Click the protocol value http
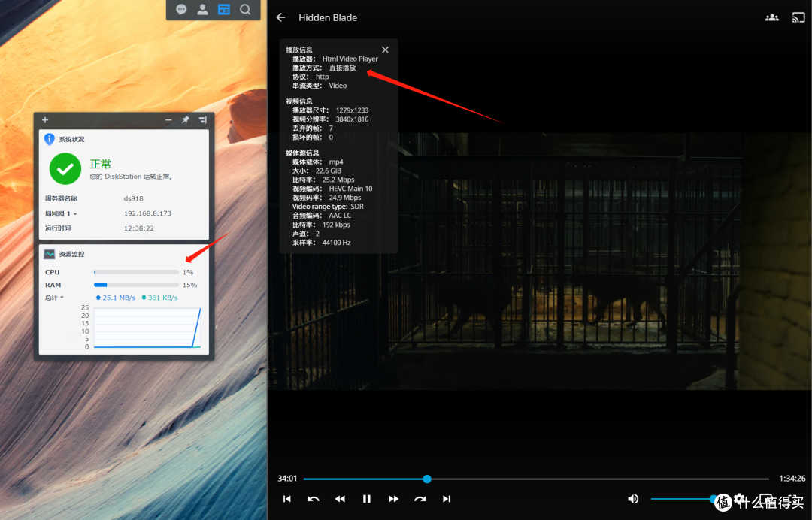Viewport: 812px width, 520px height. click(x=322, y=77)
